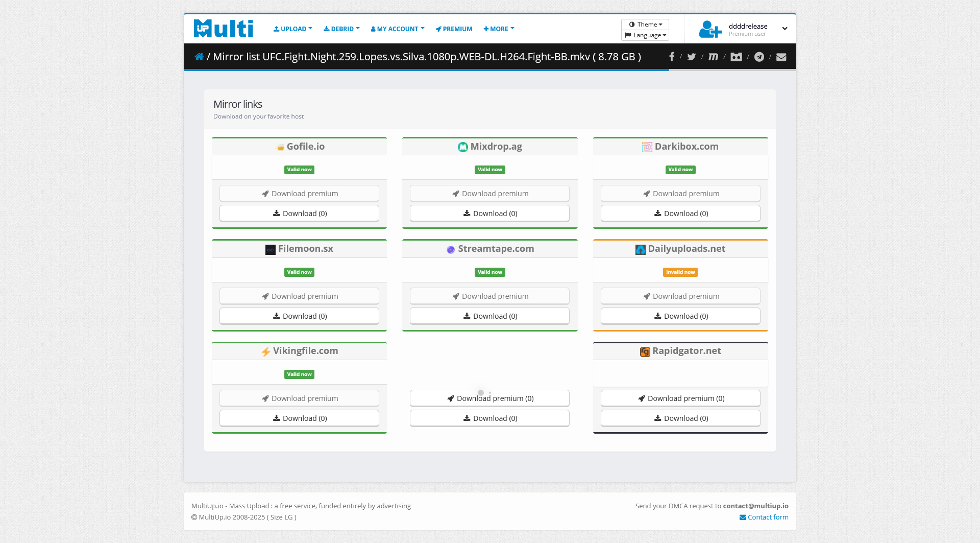Viewport: 980px width, 543px height.
Task: Click the Gofile.io host icon
Action: coord(280,147)
